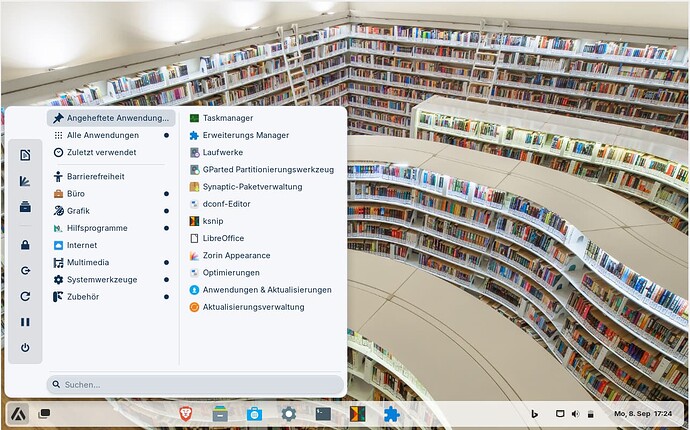This screenshot has width=690, height=430.
Task: Click the Suchen search field
Action: [195, 385]
